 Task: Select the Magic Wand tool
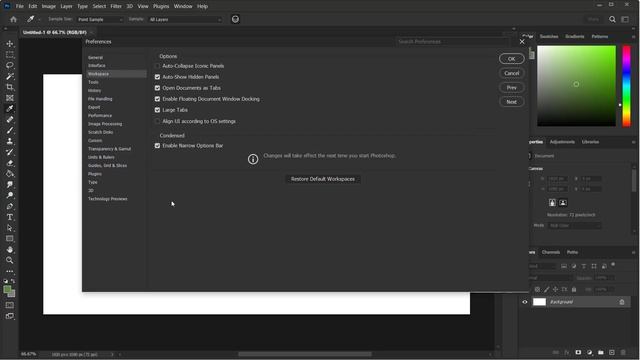[x=10, y=76]
